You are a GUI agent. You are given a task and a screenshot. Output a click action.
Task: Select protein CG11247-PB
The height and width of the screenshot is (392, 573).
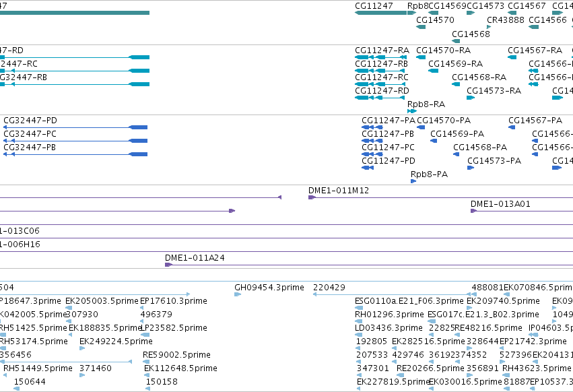coord(388,134)
